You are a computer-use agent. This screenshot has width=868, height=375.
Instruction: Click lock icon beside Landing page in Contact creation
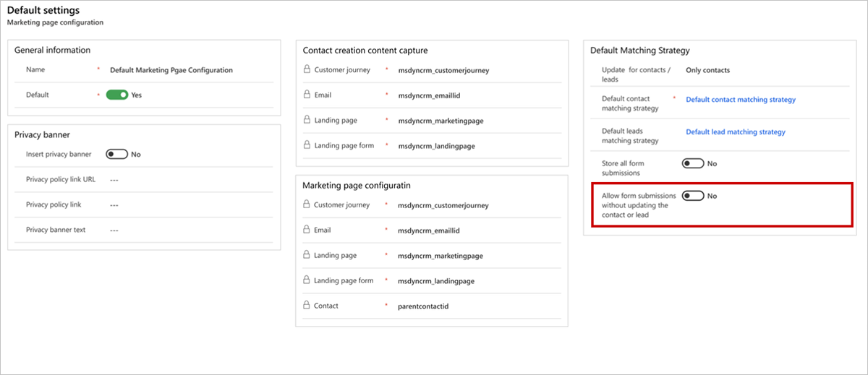pos(307,120)
